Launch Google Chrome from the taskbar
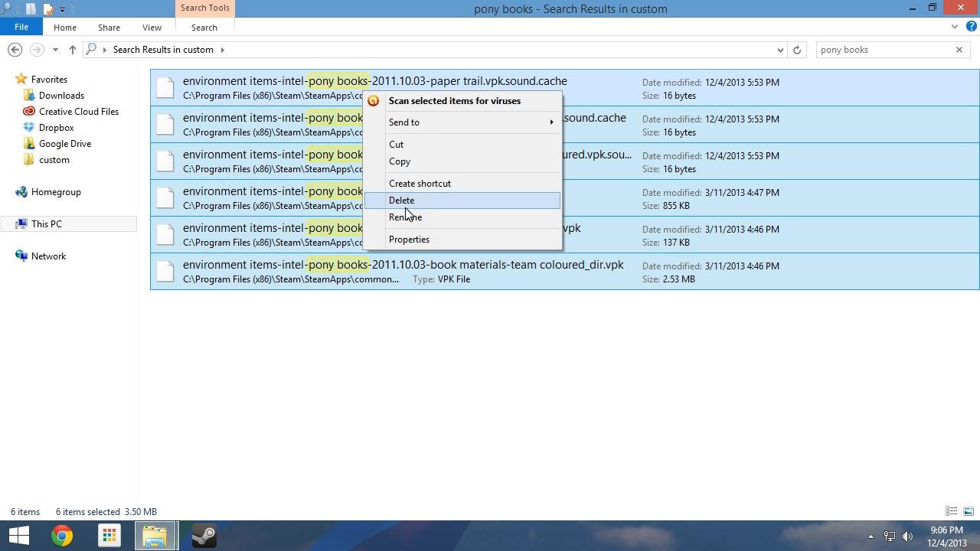 62,536
